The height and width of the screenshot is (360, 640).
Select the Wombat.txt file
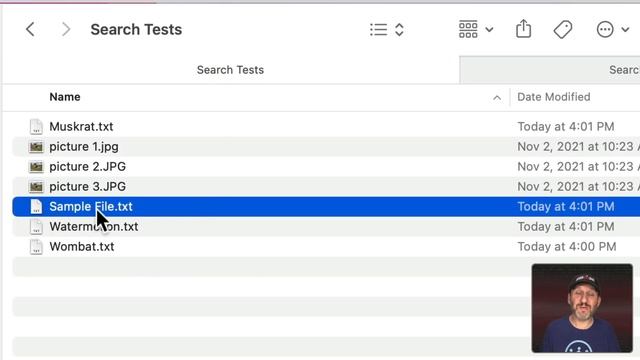tap(82, 247)
